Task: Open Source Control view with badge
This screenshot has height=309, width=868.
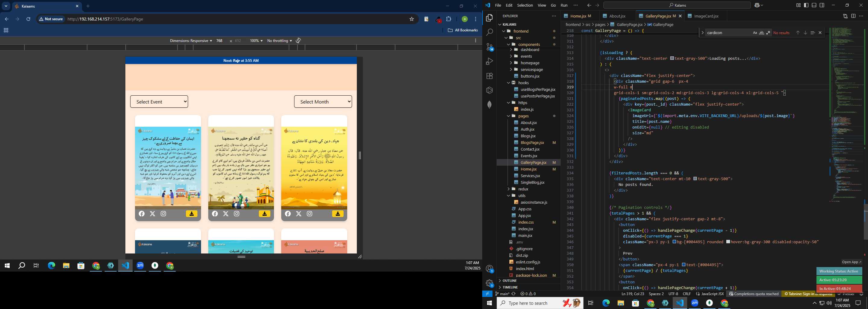Action: [x=489, y=47]
